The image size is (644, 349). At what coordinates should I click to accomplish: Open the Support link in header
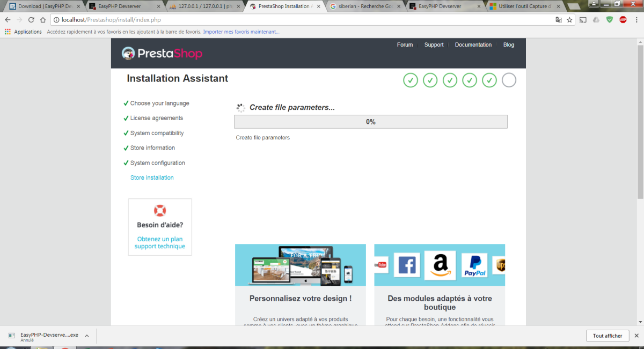[x=434, y=45]
